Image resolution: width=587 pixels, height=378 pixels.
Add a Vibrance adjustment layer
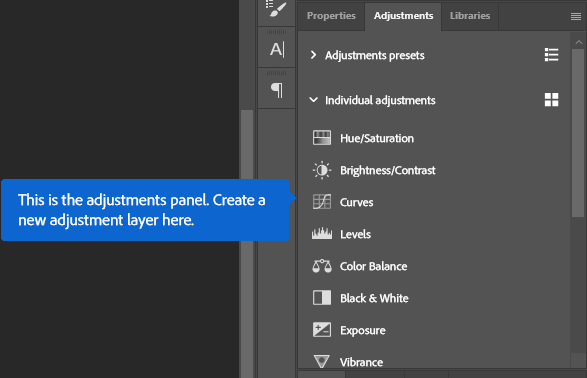tap(361, 362)
